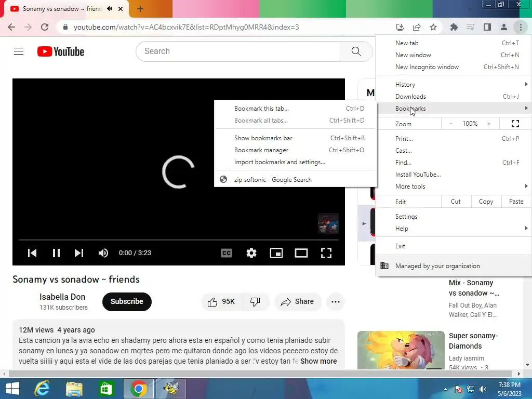Show hidden system tray icons
Viewport: 532px width, 399px height.
[445, 389]
